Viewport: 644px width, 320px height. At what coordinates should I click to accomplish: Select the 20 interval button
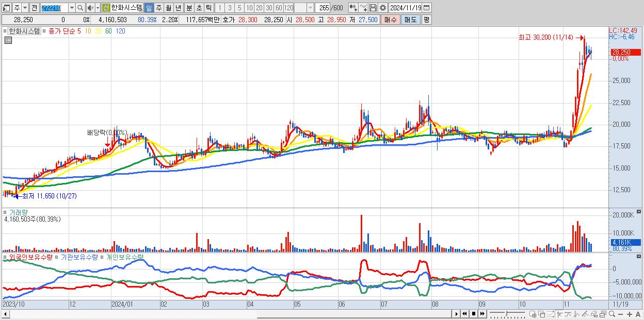259,8
